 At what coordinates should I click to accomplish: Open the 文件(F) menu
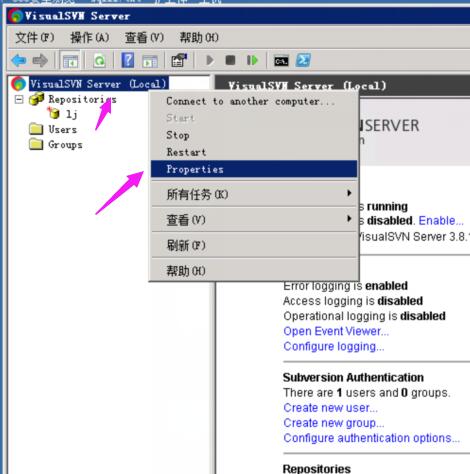click(x=35, y=37)
